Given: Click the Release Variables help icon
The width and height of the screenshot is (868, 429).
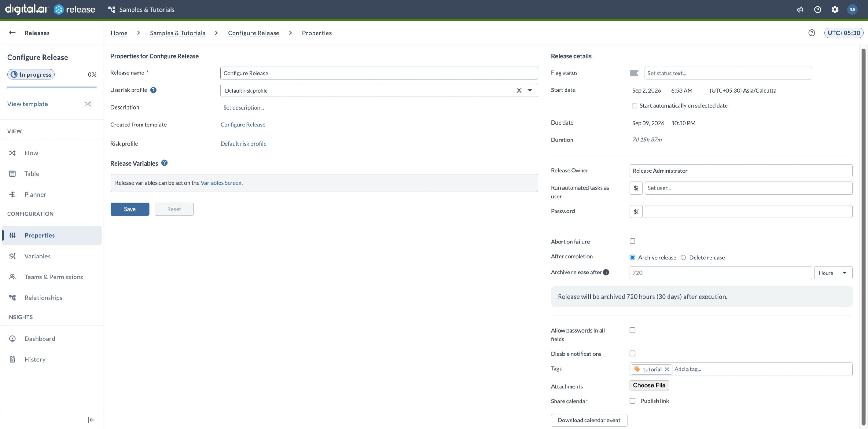Looking at the screenshot, I should coord(164,163).
